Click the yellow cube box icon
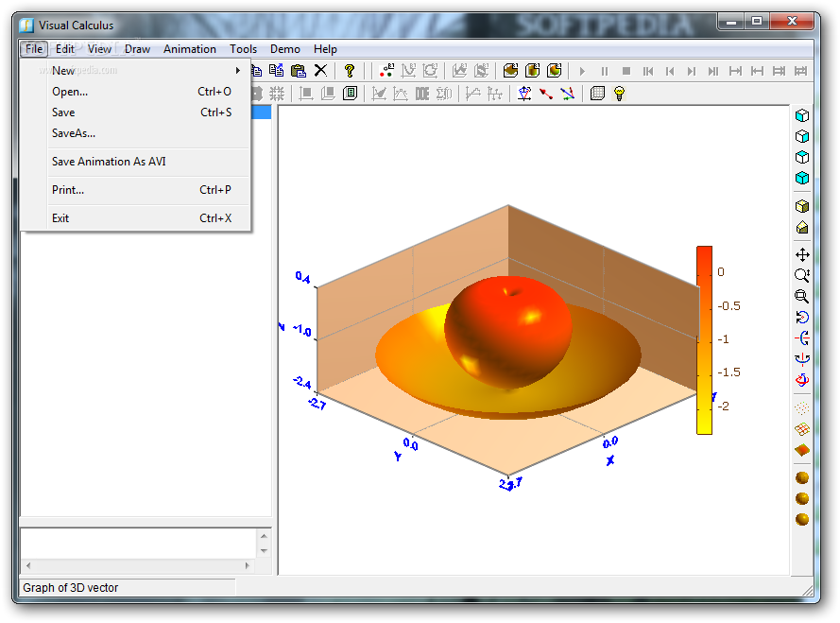Image resolution: width=840 pixels, height=623 pixels. 802,206
